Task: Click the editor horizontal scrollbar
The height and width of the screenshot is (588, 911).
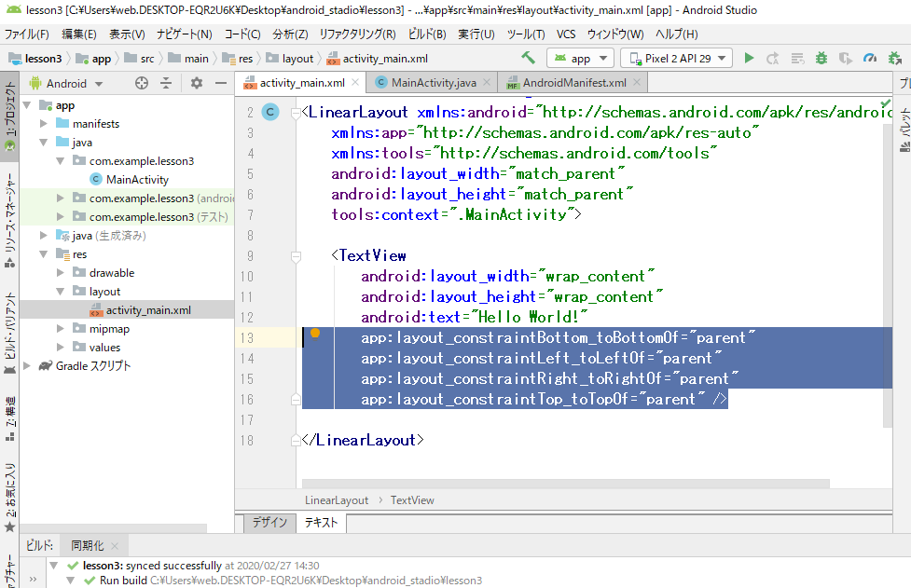Action: click(x=566, y=484)
